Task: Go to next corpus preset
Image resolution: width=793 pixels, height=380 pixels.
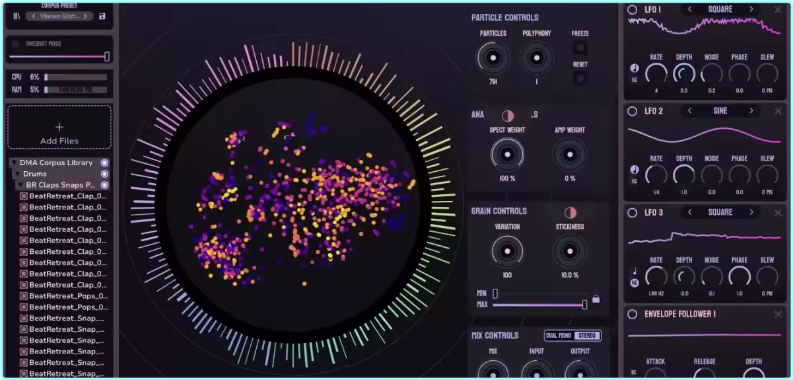Action: coord(85,16)
